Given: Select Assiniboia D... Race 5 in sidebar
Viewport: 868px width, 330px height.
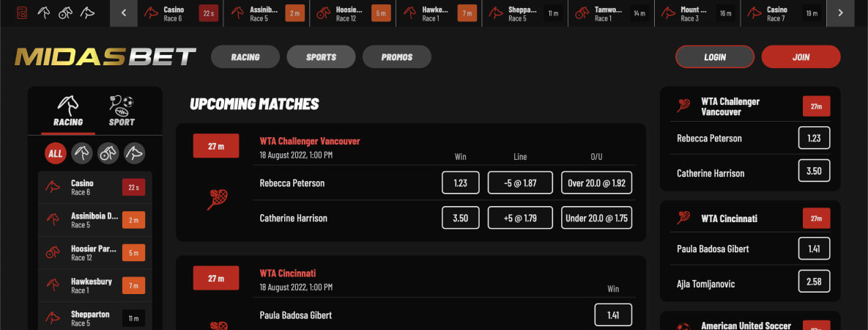Looking at the screenshot, I should [x=94, y=220].
